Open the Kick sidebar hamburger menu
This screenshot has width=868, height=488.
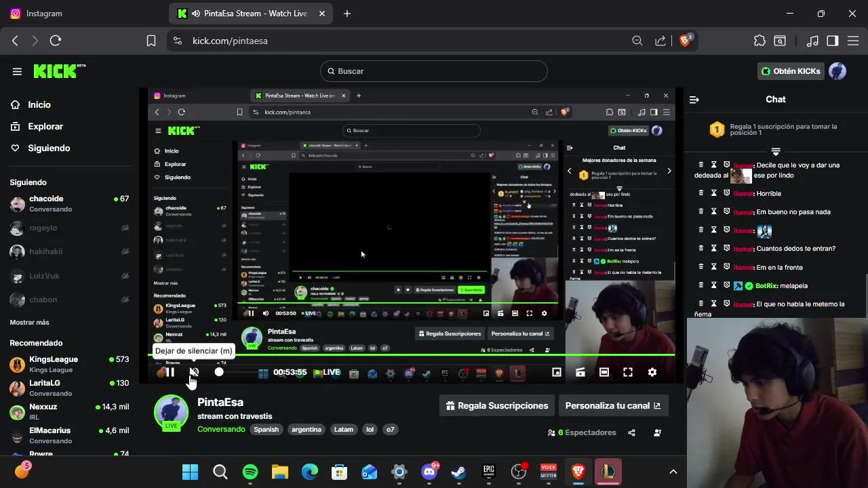pyautogui.click(x=17, y=71)
